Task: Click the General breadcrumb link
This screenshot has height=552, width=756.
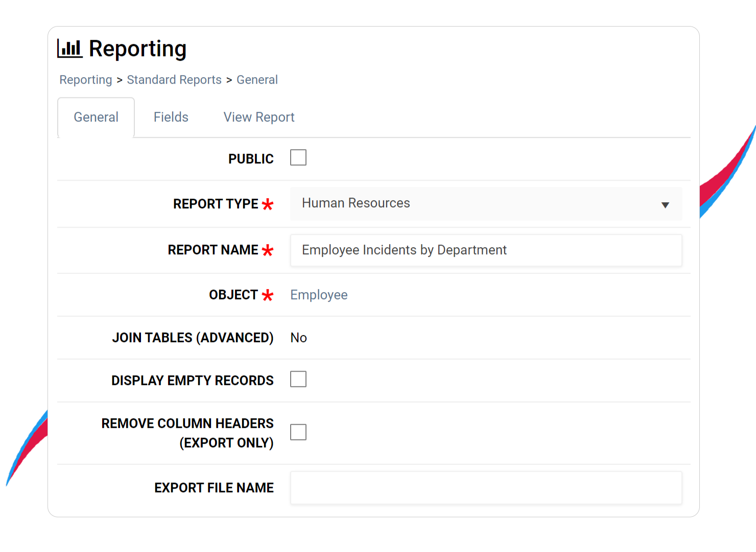Action: point(257,80)
